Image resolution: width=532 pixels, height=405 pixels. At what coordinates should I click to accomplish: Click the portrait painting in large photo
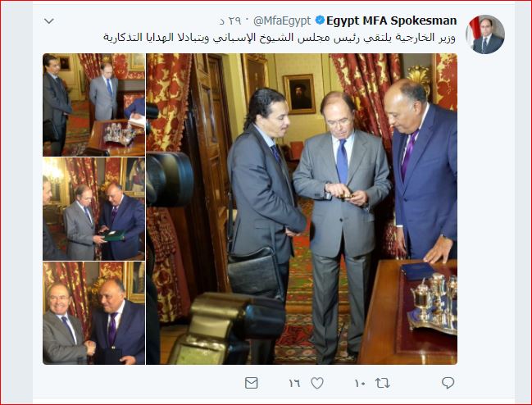[300, 94]
